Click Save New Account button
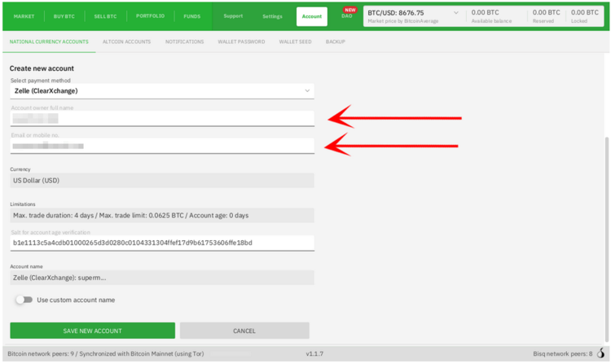611x364 pixels. [x=92, y=331]
